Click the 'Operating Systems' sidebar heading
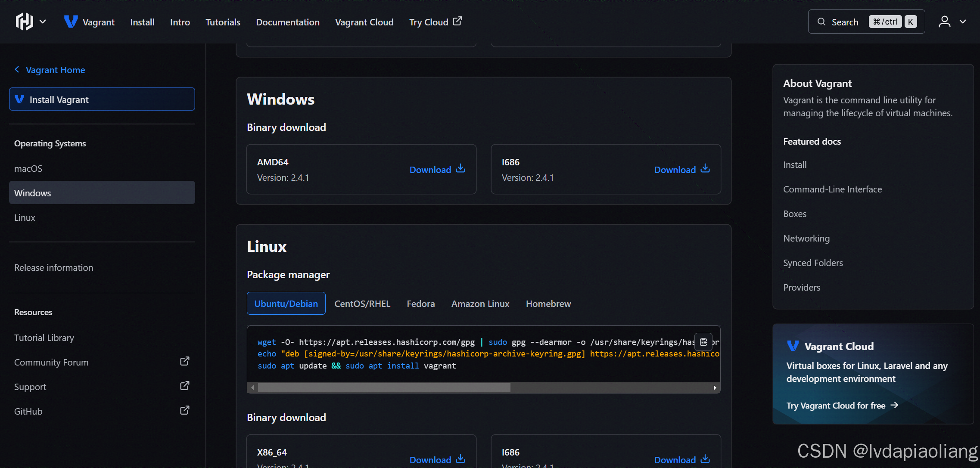Image resolution: width=980 pixels, height=468 pixels. [50, 143]
